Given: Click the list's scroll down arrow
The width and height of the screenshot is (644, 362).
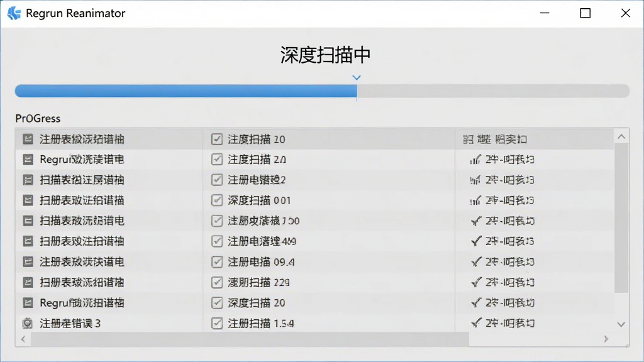Looking at the screenshot, I should (621, 324).
